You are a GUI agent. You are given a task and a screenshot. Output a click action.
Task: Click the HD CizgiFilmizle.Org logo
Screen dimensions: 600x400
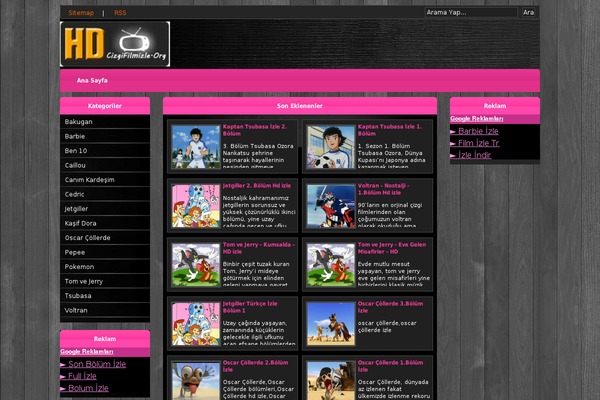click(x=115, y=44)
